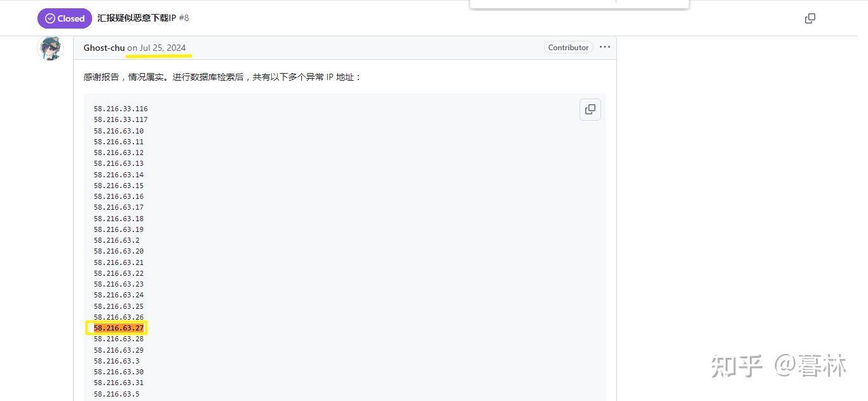Select IP 58.216.63.23
The height and width of the screenshot is (401, 868).
(119, 284)
